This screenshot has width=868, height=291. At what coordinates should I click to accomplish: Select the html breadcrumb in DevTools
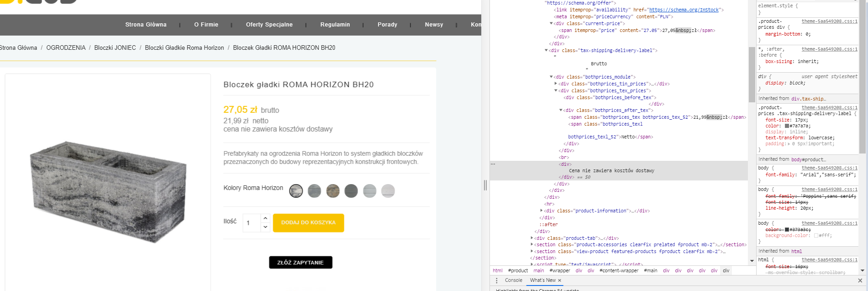click(x=498, y=270)
